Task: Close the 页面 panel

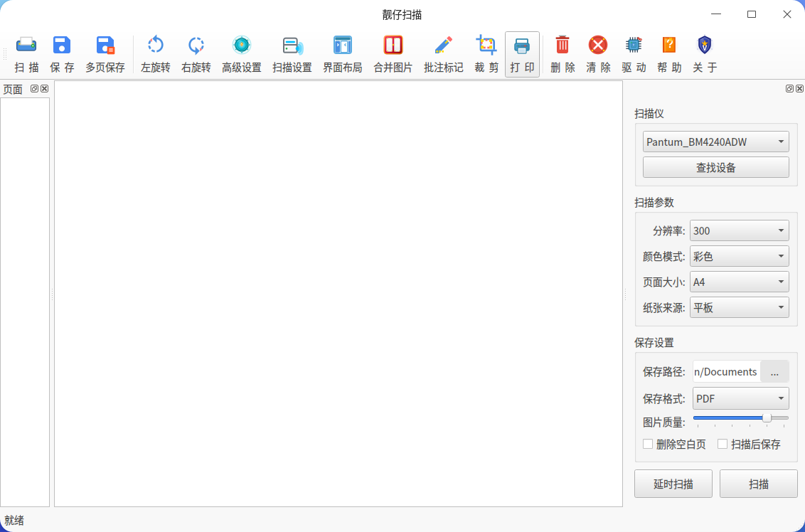Action: (45, 88)
